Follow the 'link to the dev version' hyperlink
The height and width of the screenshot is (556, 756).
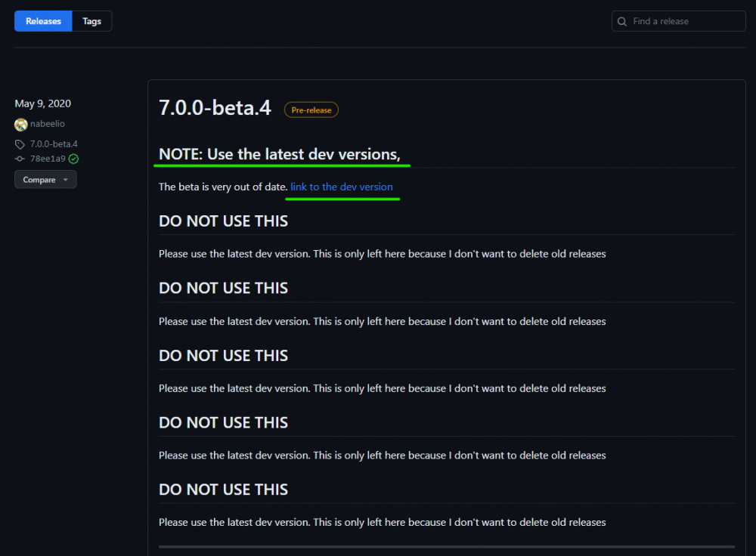pos(342,187)
